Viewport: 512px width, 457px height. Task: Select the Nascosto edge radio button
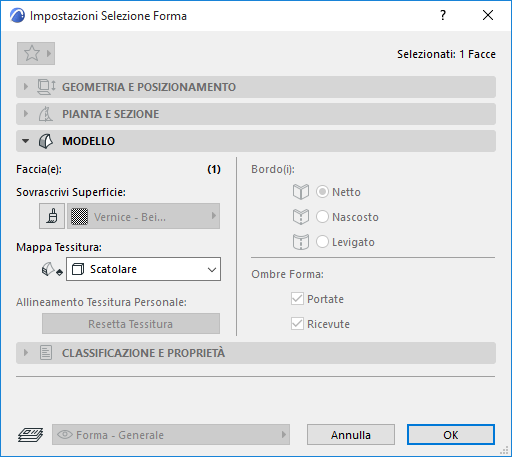coord(322,217)
